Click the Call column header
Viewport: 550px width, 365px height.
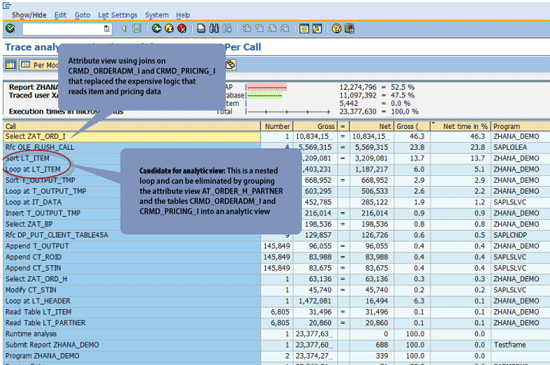pyautogui.click(x=132, y=126)
